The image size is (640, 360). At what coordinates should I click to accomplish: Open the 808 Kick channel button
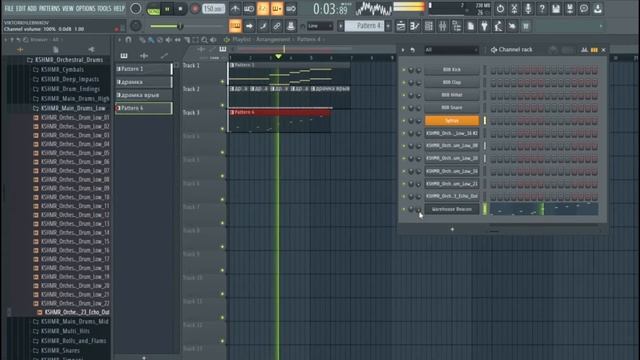point(451,70)
